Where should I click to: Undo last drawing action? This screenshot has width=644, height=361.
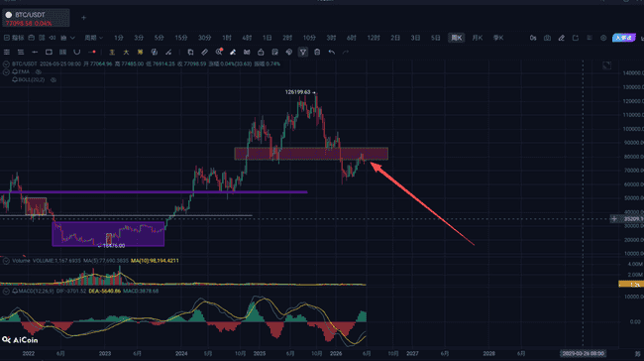332,53
